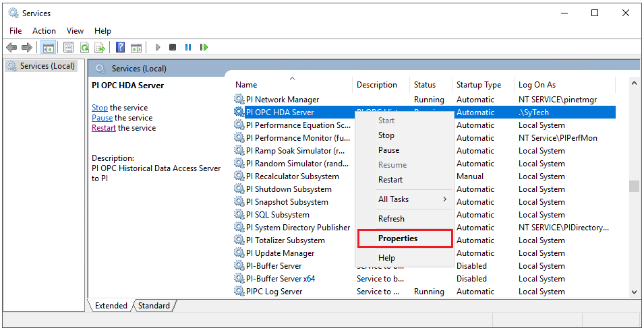Click the Services title bar gear icon
Image resolution: width=644 pixels, height=330 pixels.
[13, 13]
